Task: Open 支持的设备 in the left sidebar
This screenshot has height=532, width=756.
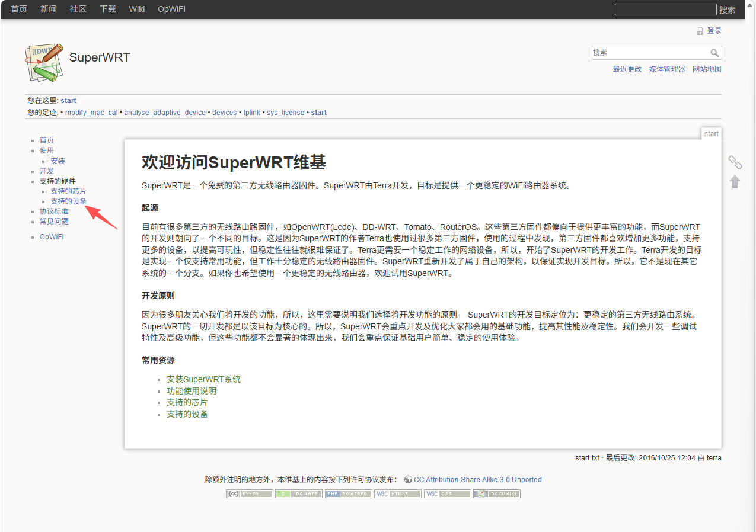Action: pos(68,201)
